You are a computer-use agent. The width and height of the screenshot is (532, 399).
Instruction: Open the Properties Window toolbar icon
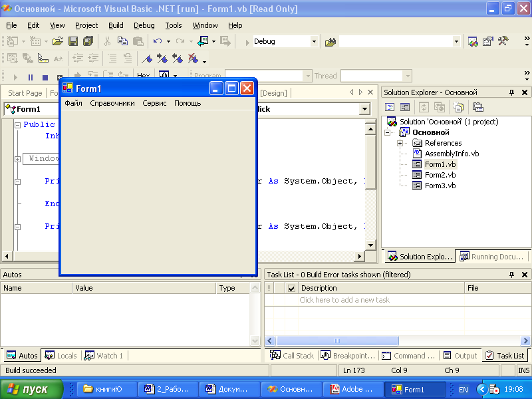coord(488,42)
